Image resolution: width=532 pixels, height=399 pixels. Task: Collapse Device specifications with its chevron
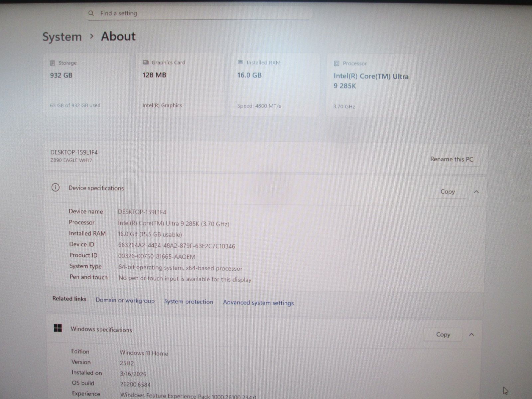tap(476, 192)
